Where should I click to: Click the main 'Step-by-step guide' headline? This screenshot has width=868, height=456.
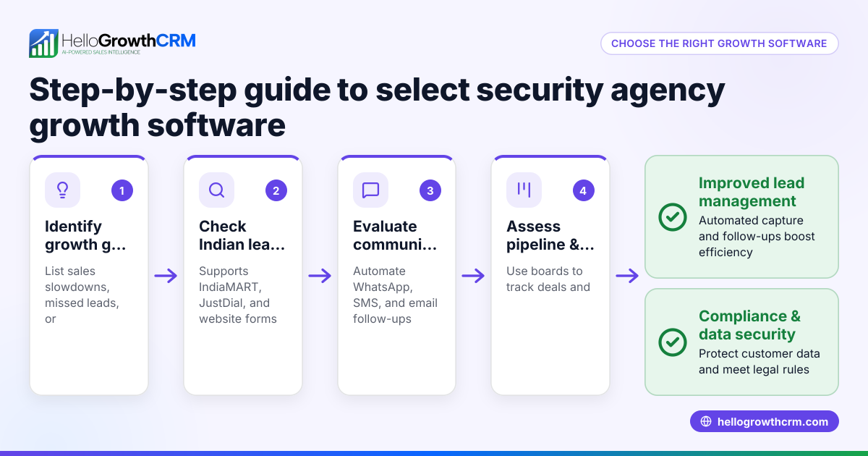[x=377, y=107]
